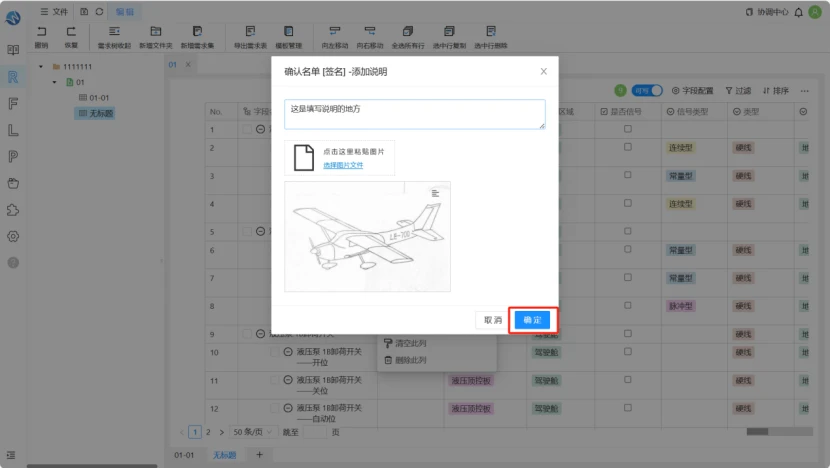Open the gear settings icon in sidebar
Screen dimensions: 831x468
(x=13, y=236)
